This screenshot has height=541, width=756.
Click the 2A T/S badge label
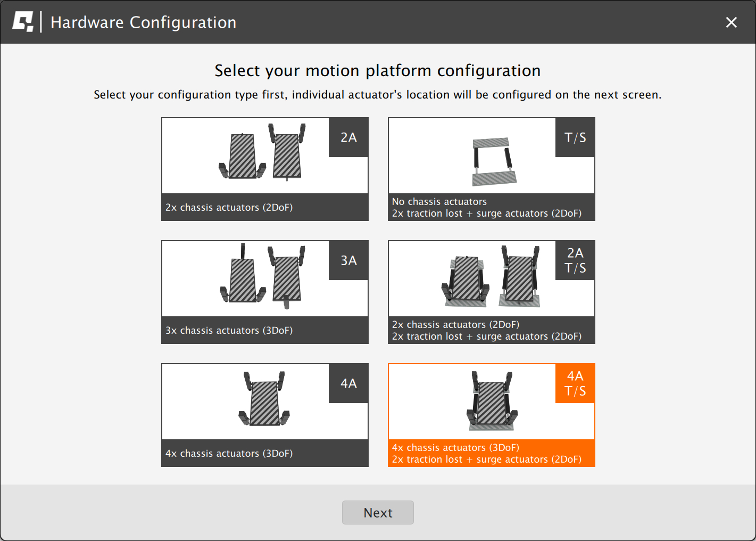click(x=575, y=260)
